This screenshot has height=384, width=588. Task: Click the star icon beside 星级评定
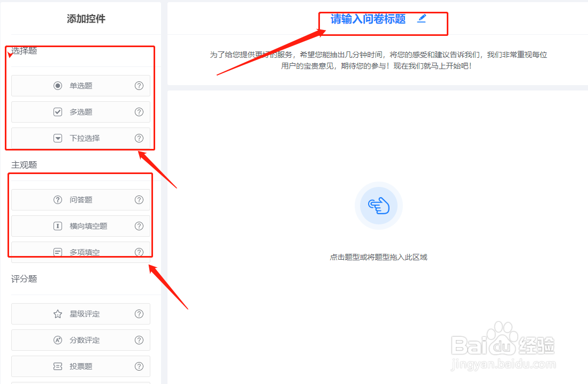pos(58,314)
